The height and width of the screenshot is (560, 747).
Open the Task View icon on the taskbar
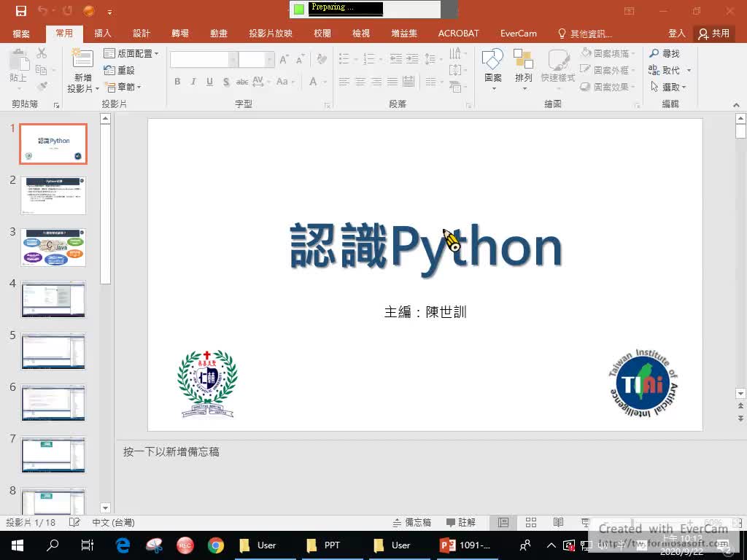click(x=88, y=545)
